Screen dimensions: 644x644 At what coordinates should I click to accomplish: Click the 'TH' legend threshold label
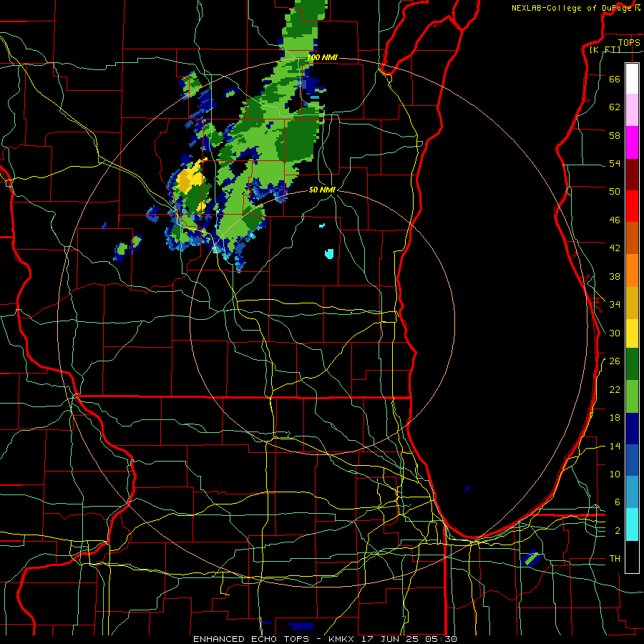coord(615,559)
